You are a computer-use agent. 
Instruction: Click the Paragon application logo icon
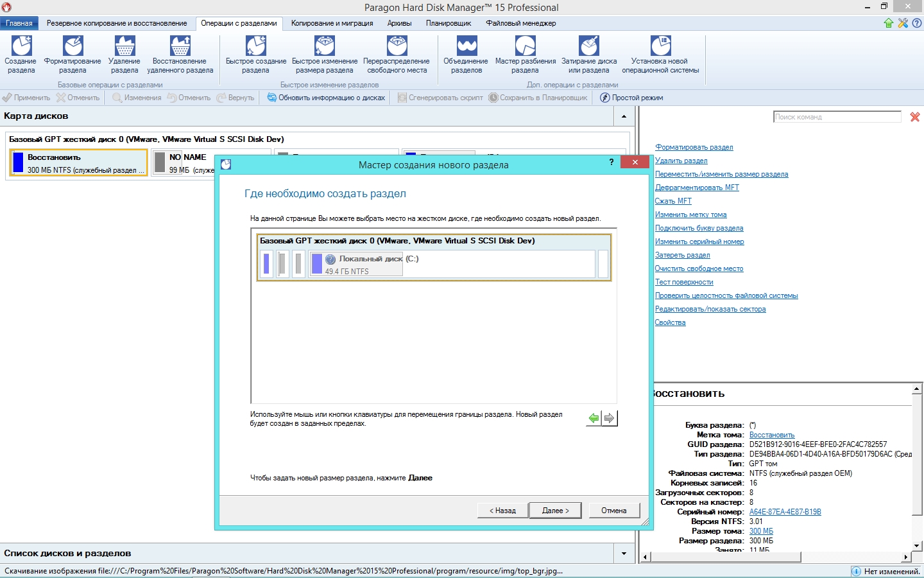coord(6,7)
